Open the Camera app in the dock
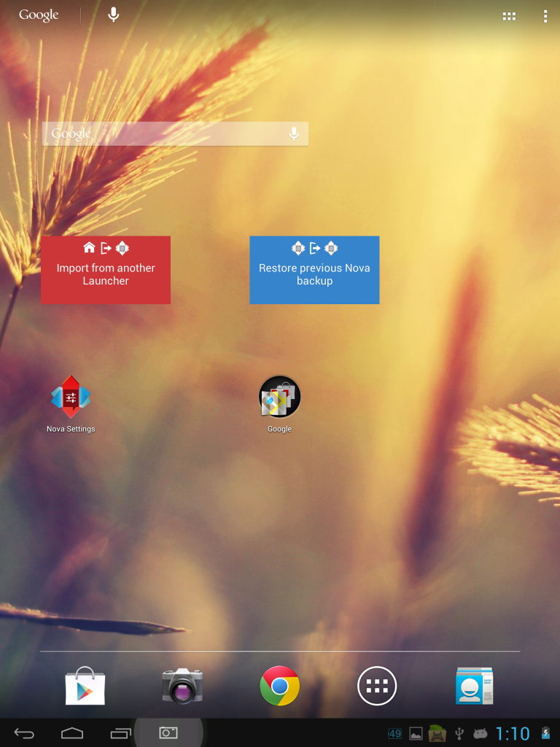Image resolution: width=560 pixels, height=747 pixels. [x=182, y=686]
